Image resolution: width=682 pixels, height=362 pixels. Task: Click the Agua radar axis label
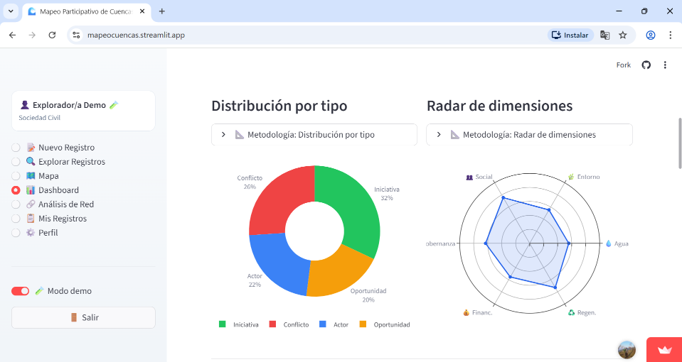click(x=617, y=244)
